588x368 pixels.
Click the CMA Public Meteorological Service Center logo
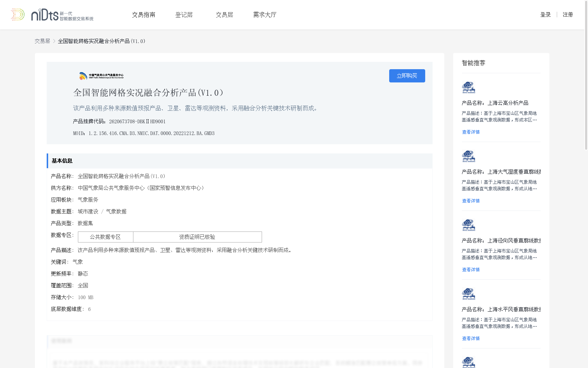point(101,76)
